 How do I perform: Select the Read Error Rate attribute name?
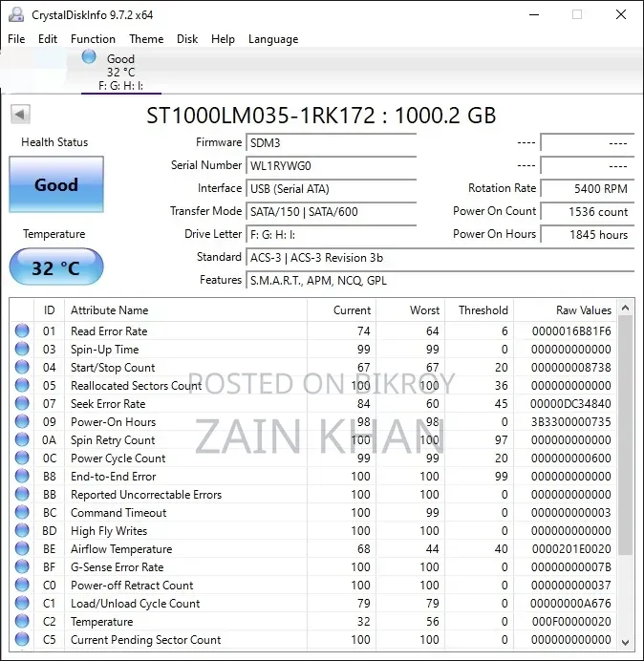click(109, 331)
